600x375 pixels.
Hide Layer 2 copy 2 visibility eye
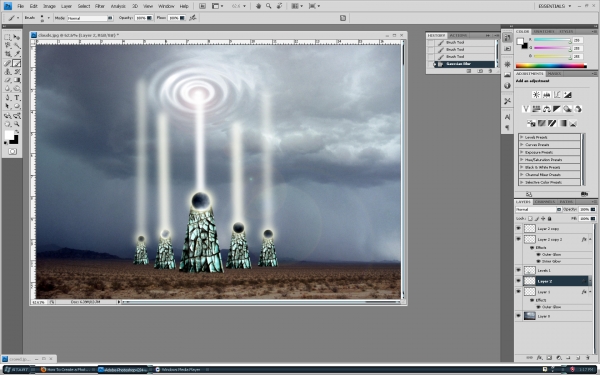(518, 239)
